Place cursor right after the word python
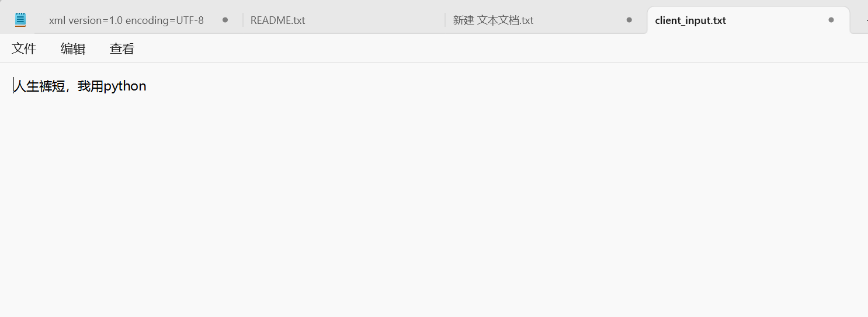The height and width of the screenshot is (317, 868). click(x=147, y=86)
